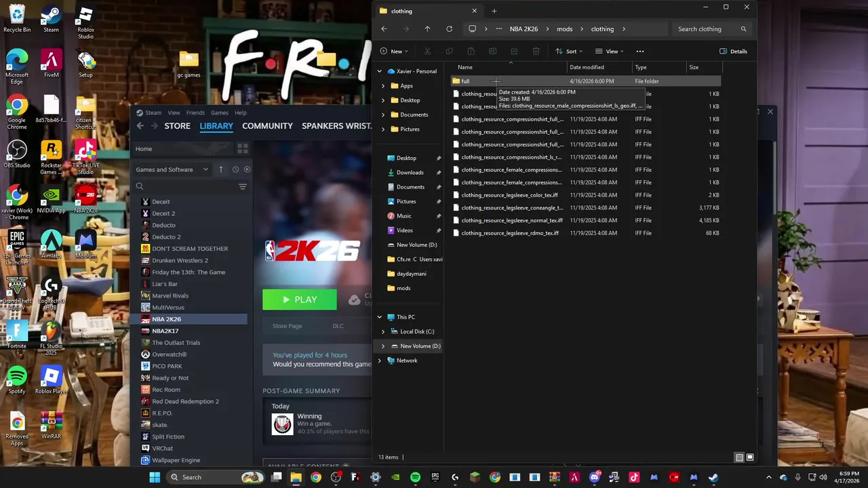Image resolution: width=868 pixels, height=488 pixels.
Task: Toggle ready-to-play filter in Steam library
Action: click(247, 169)
